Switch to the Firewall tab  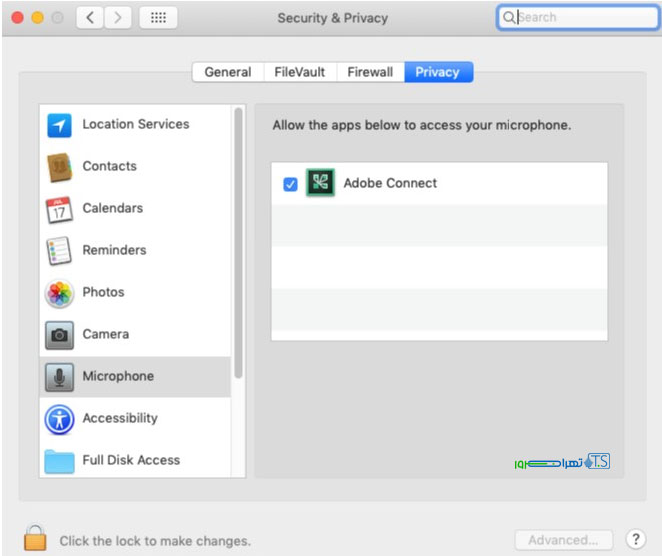(370, 72)
